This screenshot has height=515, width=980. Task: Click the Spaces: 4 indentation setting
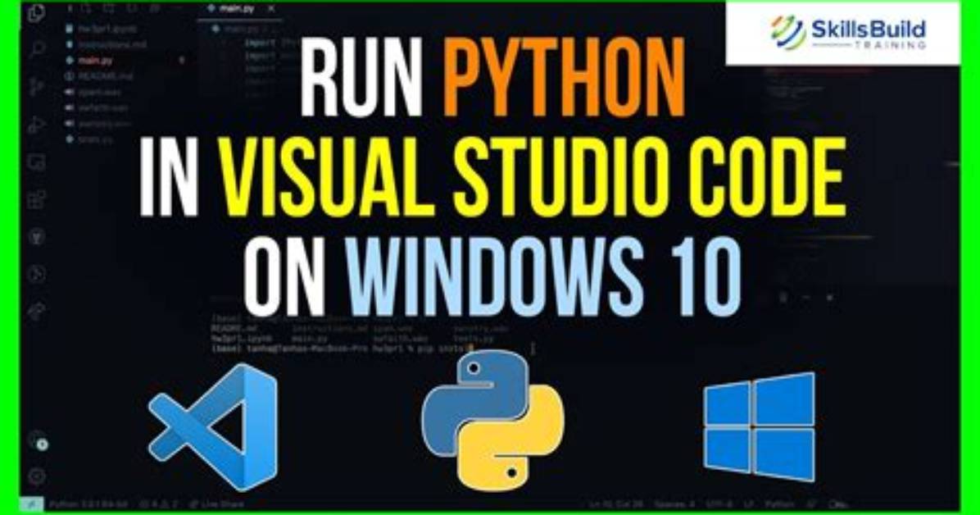pyautogui.click(x=674, y=504)
